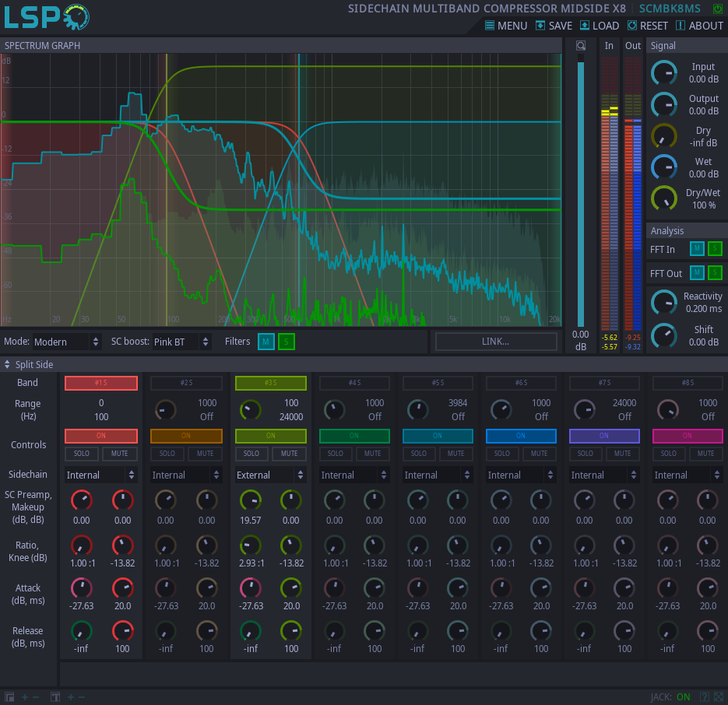Click band #1 S Knee knob
Screen dimensions: 728x705
[122, 545]
